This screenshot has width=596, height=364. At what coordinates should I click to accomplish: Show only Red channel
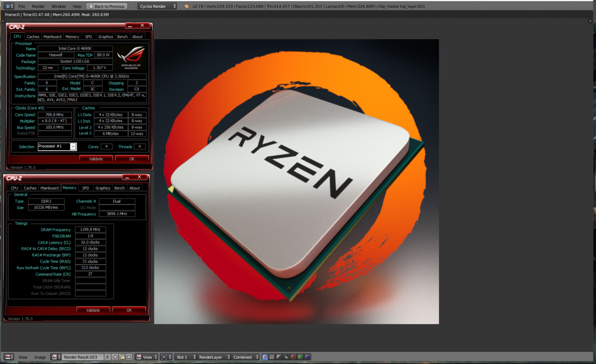[x=293, y=357]
